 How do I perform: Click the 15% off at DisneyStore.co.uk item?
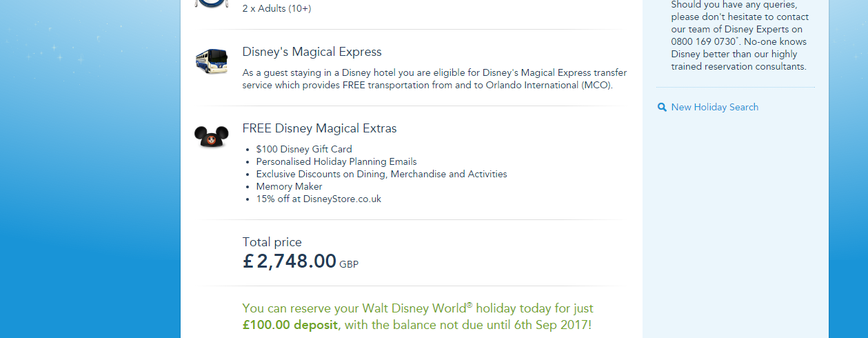318,199
